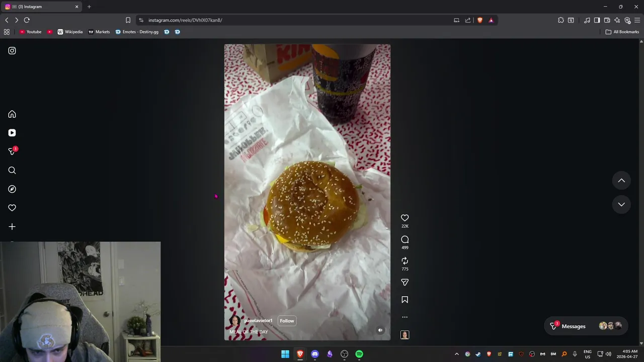Viewport: 644px width, 362px height.
Task: Open Brave Shields lion icon
Action: (x=480, y=20)
